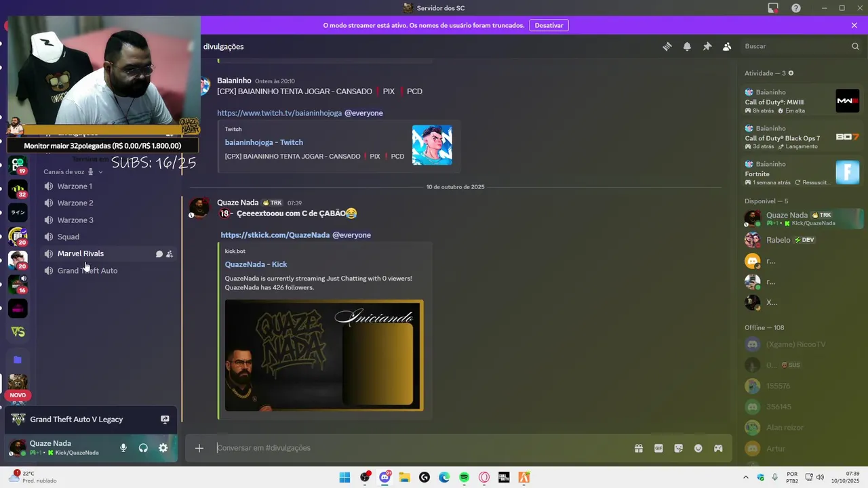This screenshot has height=488, width=868.
Task: Stream Grand Theft Auto V Legacy screen icon
Action: point(165,420)
